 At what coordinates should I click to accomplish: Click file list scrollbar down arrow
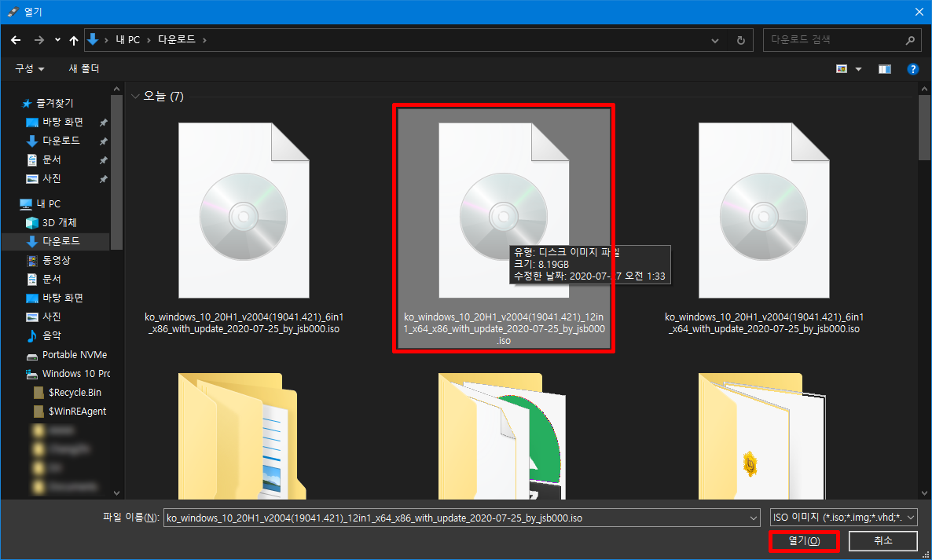pyautogui.click(x=924, y=493)
